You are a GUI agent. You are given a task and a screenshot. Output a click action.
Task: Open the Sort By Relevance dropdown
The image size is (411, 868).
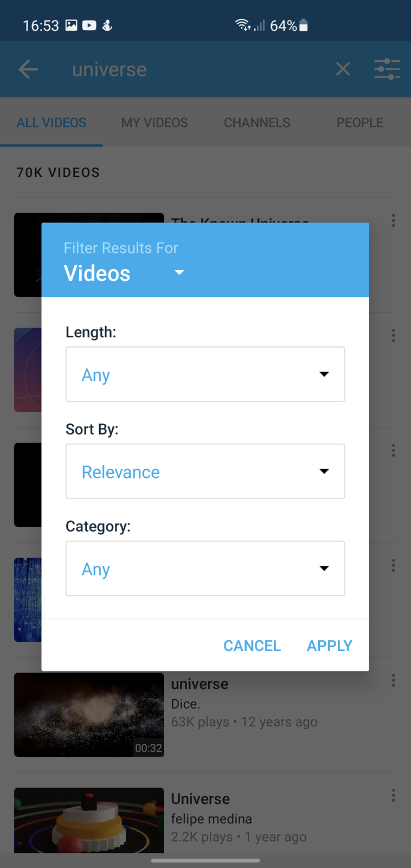point(205,471)
